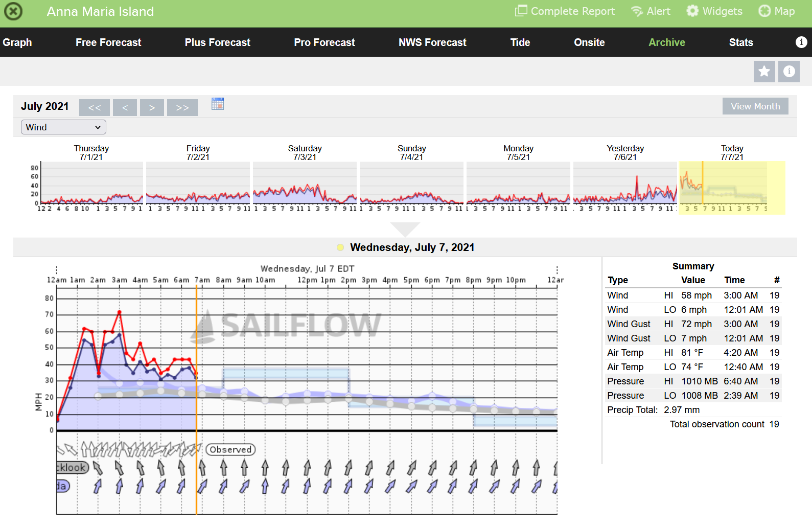This screenshot has width=812, height=527.
Task: Click the Summary table heading
Action: point(693,266)
